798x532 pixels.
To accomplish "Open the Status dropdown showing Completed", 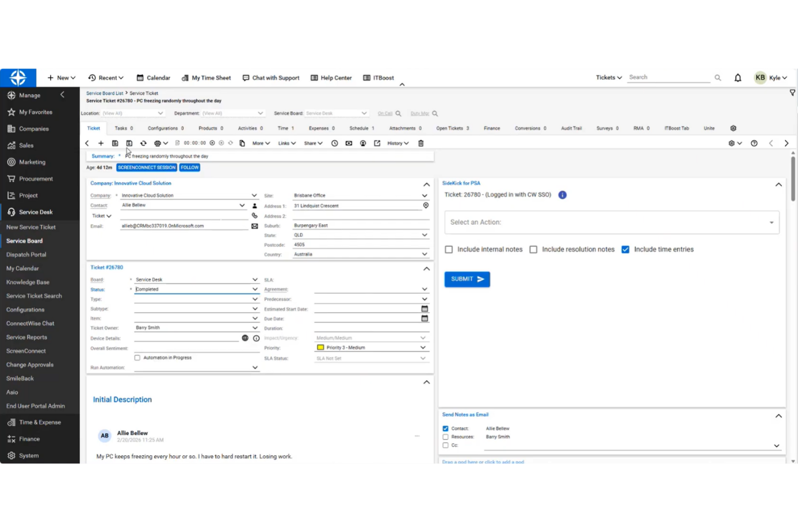I will click(x=254, y=289).
